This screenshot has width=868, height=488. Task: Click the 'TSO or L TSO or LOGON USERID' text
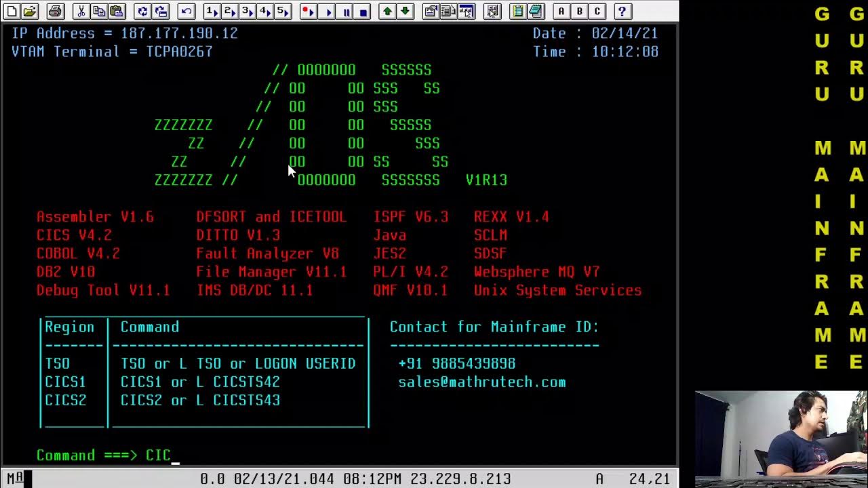tap(238, 364)
